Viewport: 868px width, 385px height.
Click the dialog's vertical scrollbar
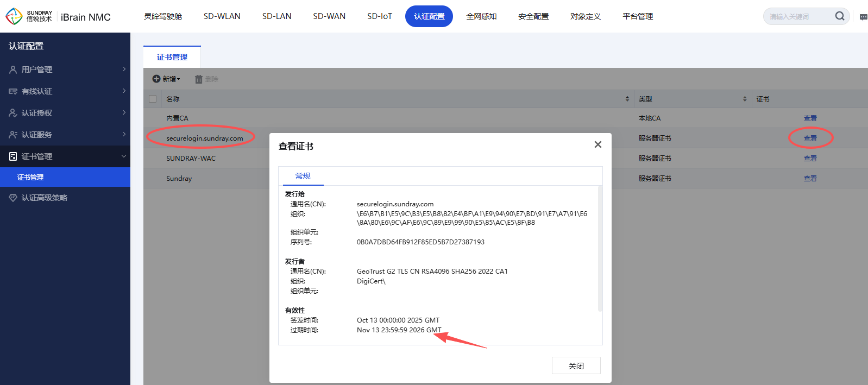(x=600, y=249)
